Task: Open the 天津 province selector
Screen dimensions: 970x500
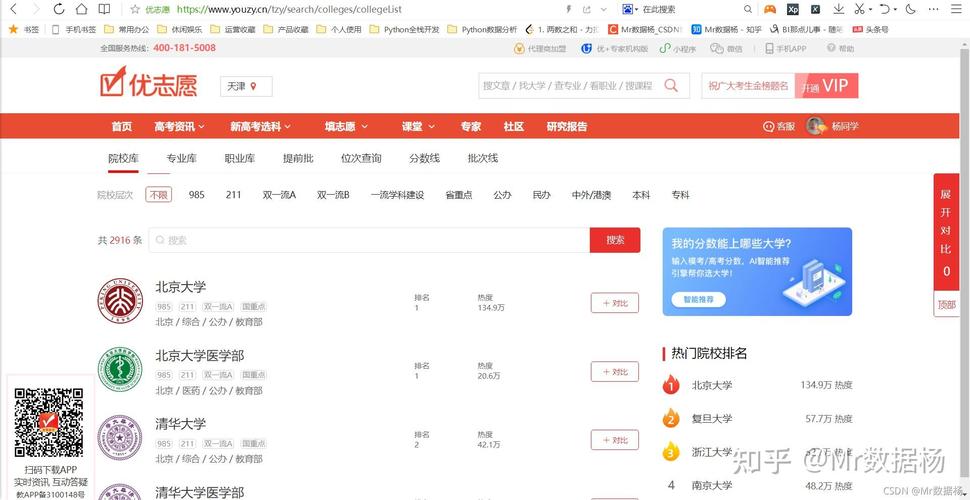Action: 246,87
